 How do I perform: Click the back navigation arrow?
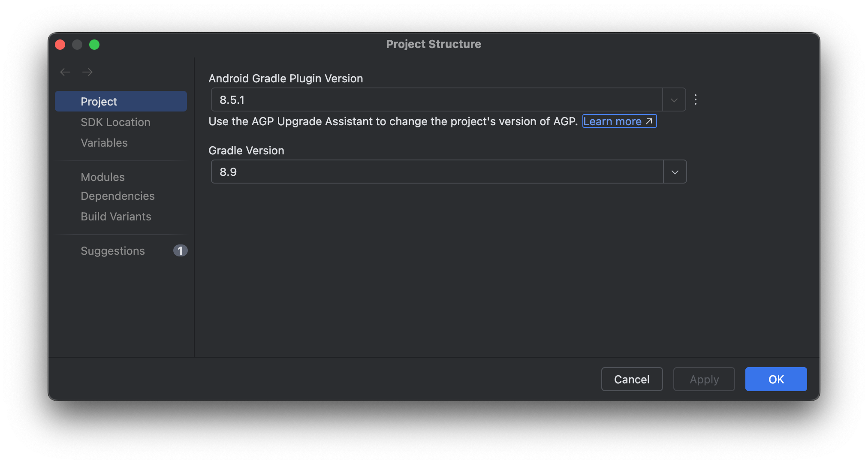pos(65,72)
